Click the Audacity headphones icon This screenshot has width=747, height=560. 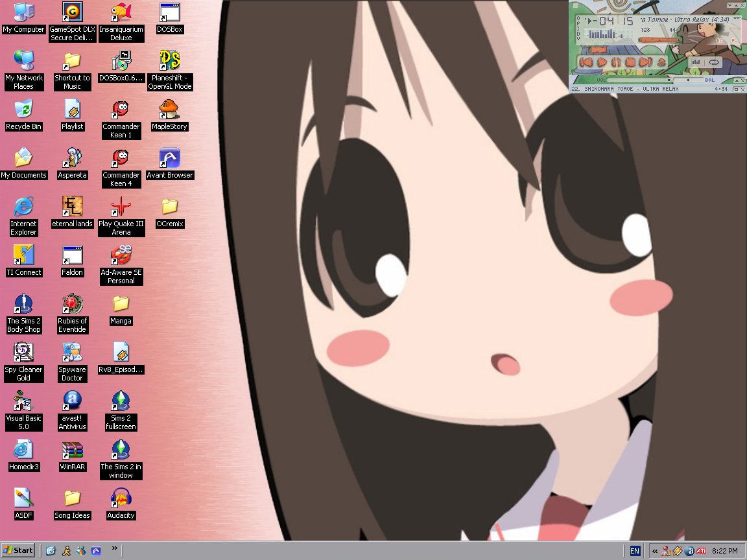point(121,498)
